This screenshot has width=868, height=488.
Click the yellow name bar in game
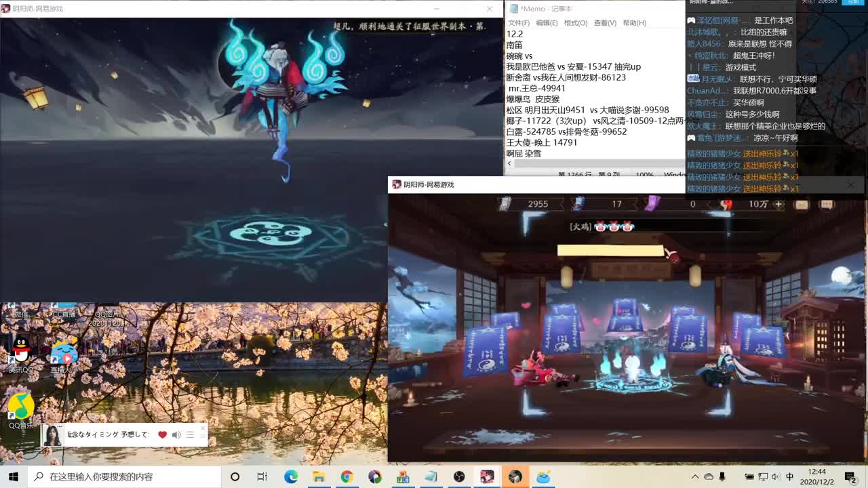point(610,250)
